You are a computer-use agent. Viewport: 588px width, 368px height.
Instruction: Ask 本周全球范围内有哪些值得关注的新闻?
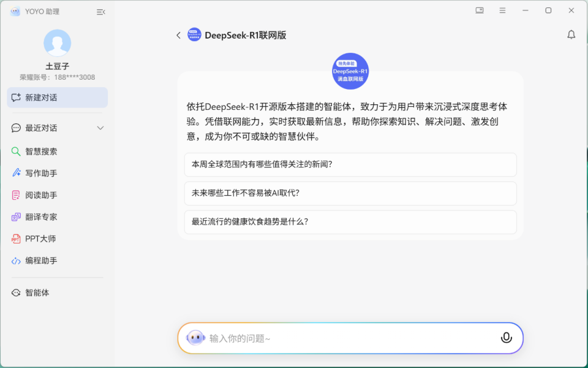point(350,164)
